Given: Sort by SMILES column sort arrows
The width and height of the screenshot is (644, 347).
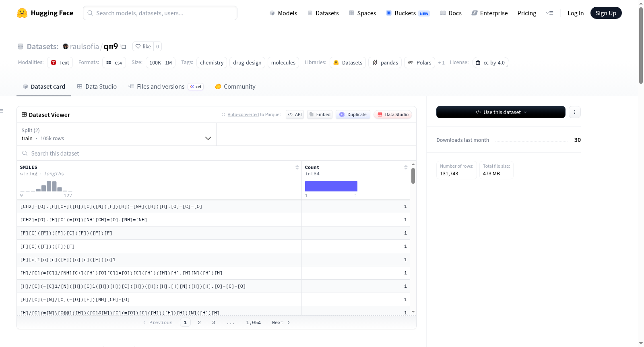Looking at the screenshot, I should tap(297, 167).
